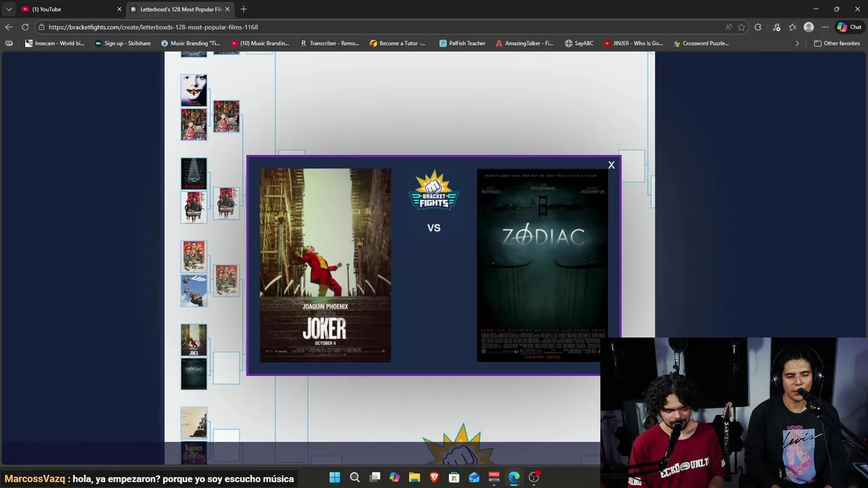Open the Windows Start menu
This screenshot has width=868, height=488.
pyautogui.click(x=334, y=477)
